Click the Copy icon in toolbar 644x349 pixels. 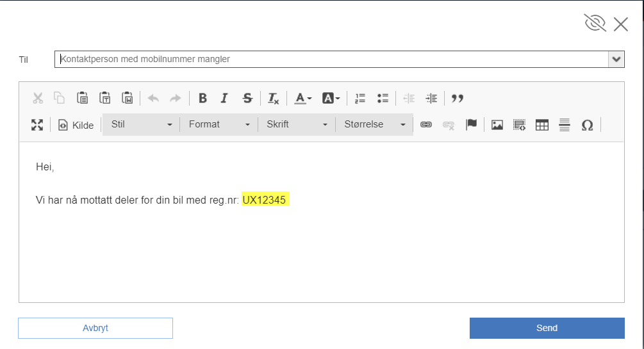tap(60, 98)
